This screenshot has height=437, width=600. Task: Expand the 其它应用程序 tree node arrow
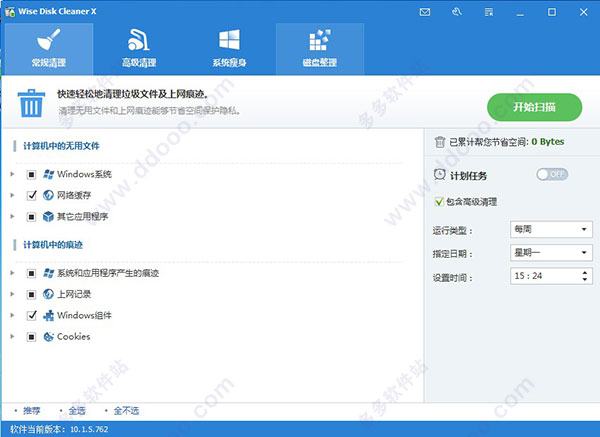[12, 216]
